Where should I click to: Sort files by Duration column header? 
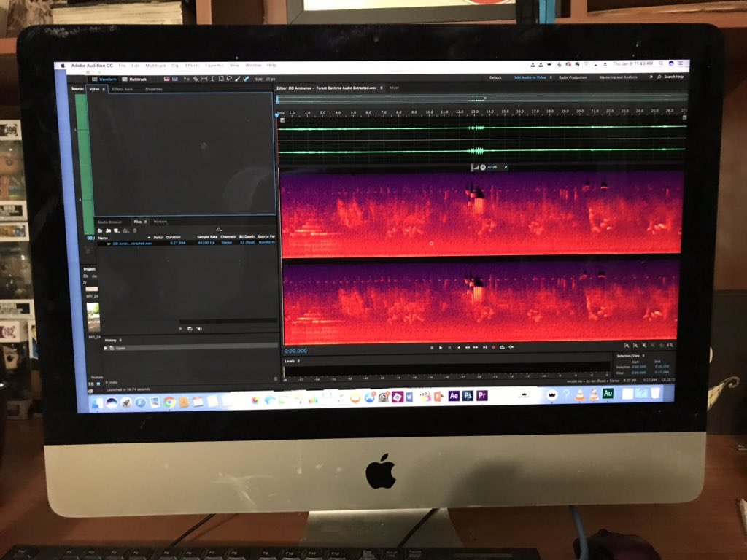click(174, 237)
